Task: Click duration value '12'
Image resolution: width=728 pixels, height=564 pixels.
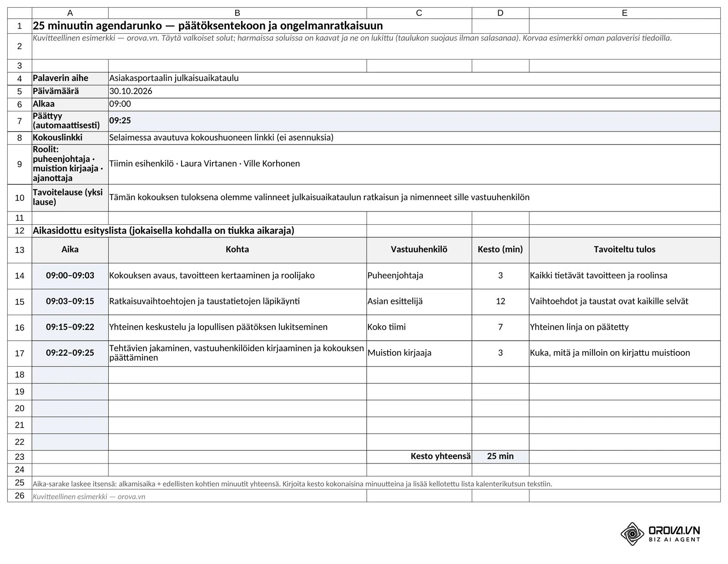Action: click(500, 302)
